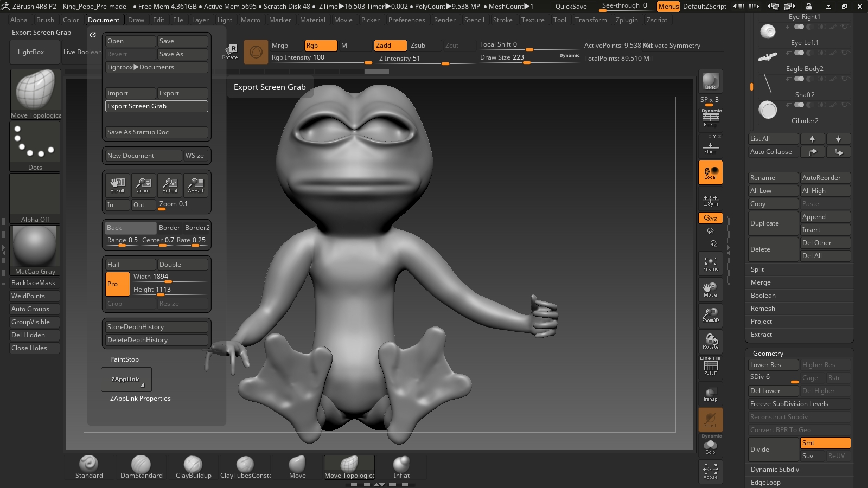Select the Inflat brush
The image size is (868, 488).
[x=401, y=467]
